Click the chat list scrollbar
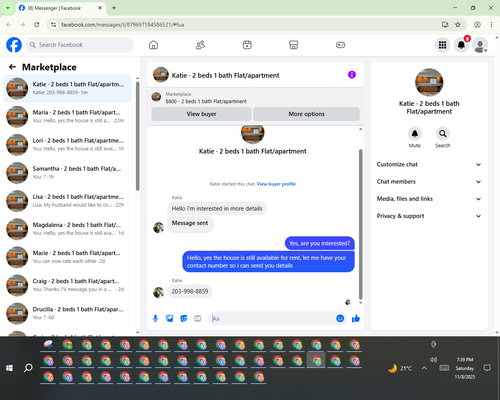This screenshot has height=400, width=500. (137, 136)
